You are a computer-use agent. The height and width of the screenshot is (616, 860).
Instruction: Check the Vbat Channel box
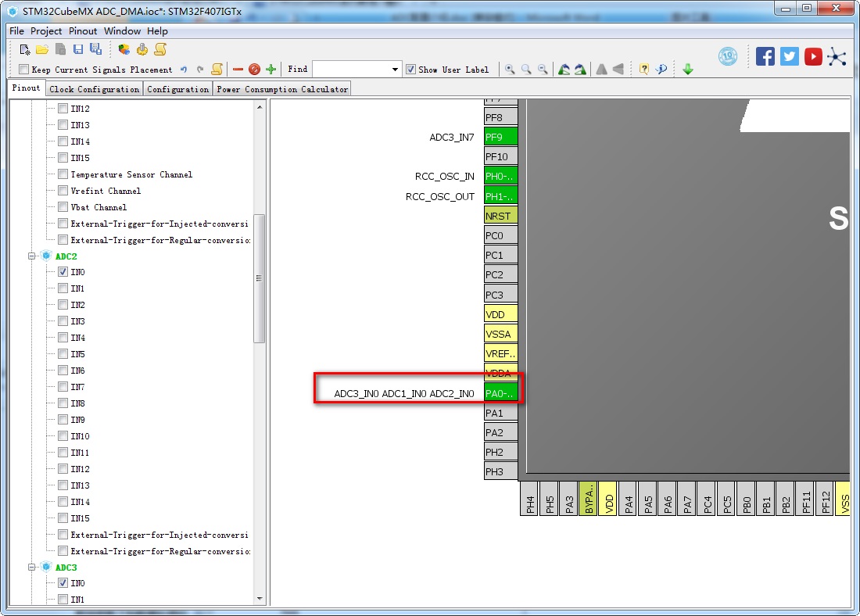click(x=63, y=207)
